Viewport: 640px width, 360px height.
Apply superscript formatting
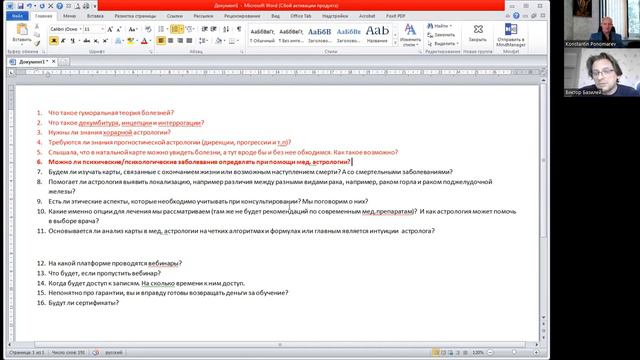[105, 41]
